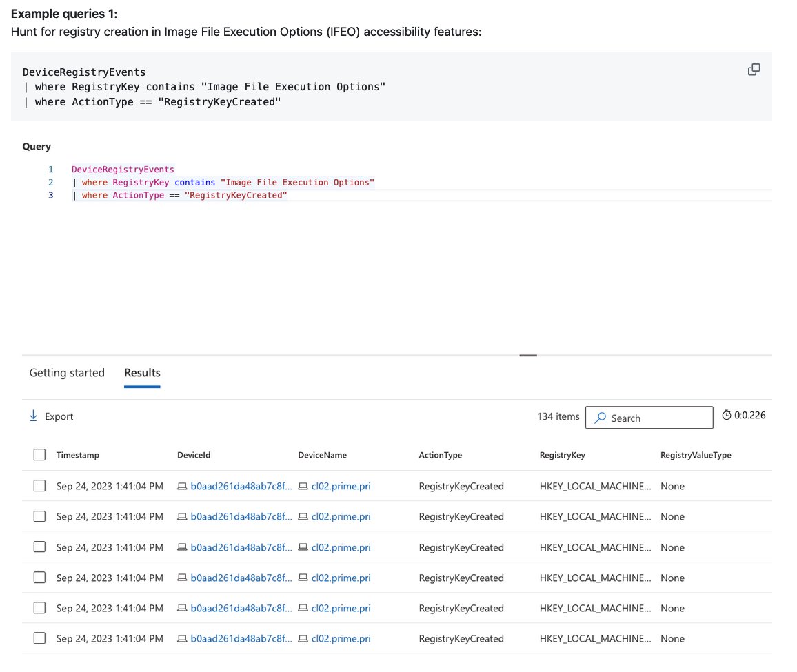The height and width of the screenshot is (672, 797).
Task: Click DeviceRegistryEvents on line 1 of the Query editor
Action: (x=123, y=170)
